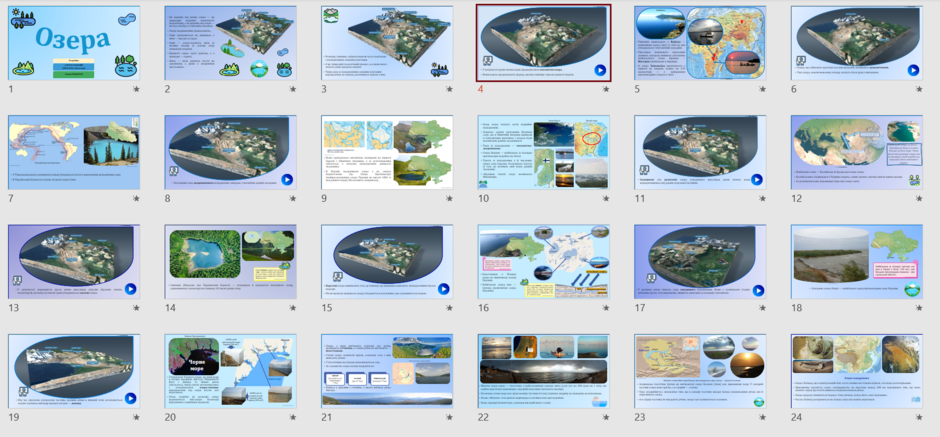
Task: Select slide 3 terrain model thumbnail
Action: coord(387,43)
